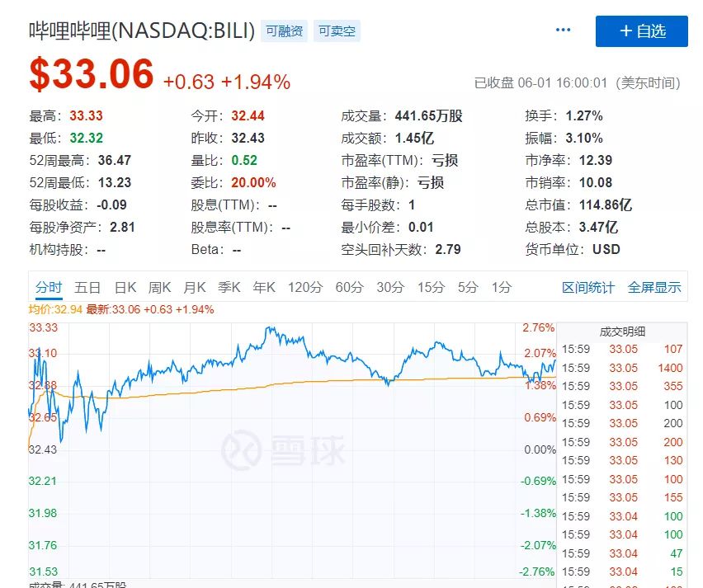Open 区间统计 range statistics

(x=588, y=287)
